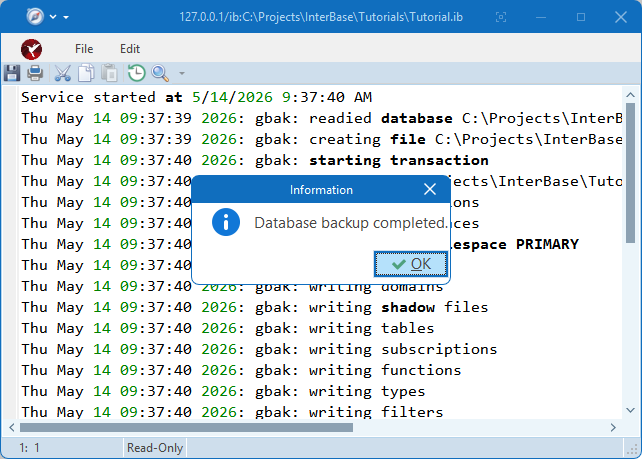Click the vertical scrollbar down arrow
The width and height of the screenshot is (642, 459).
(x=630, y=410)
